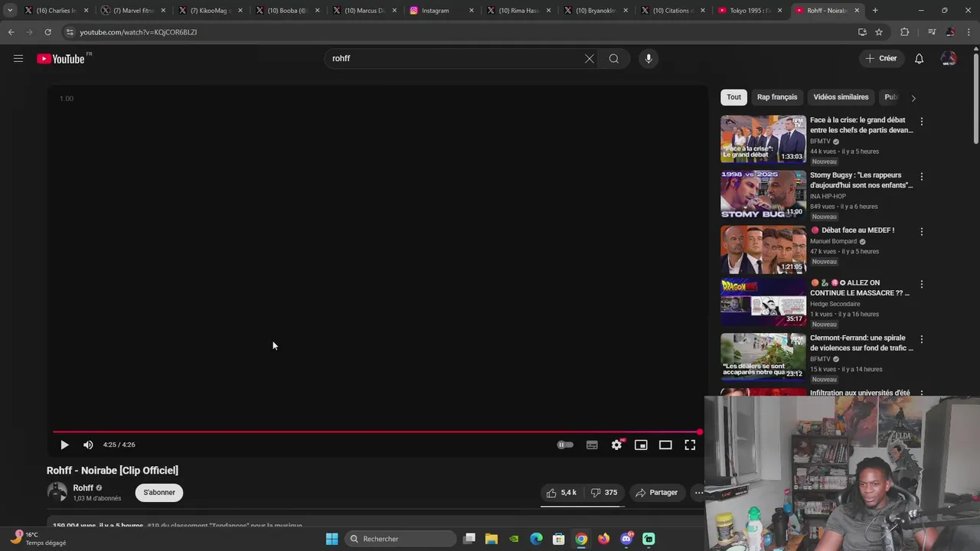This screenshot has width=980, height=551.
Task: Mute the video with the volume icon
Action: click(x=88, y=445)
